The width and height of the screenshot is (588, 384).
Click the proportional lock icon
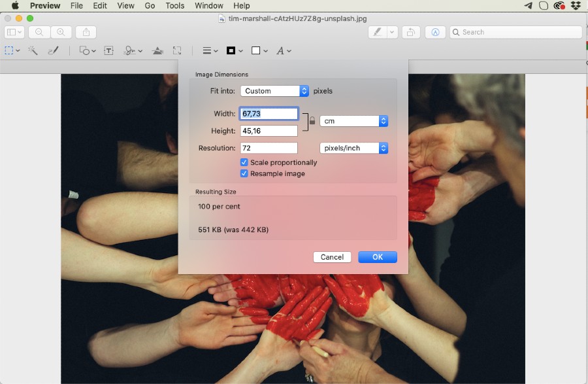(x=312, y=121)
